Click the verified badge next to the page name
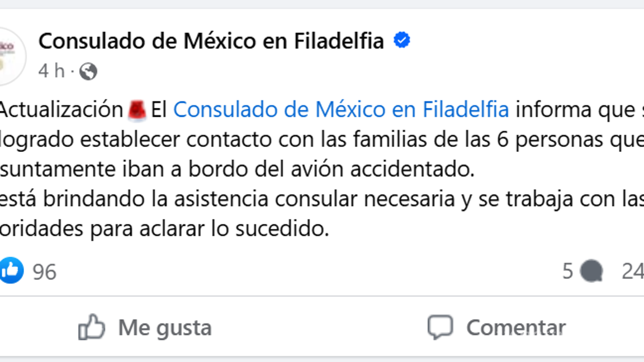Screen dimensions: 644x362 tap(401, 40)
